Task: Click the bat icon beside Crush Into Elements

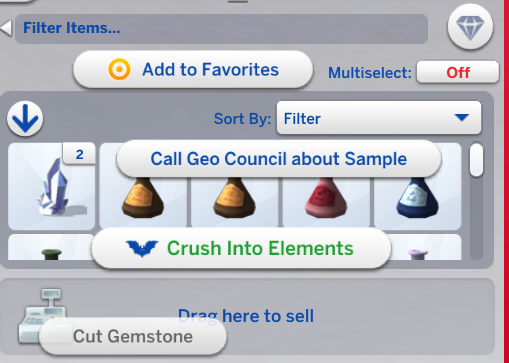Action: [142, 248]
